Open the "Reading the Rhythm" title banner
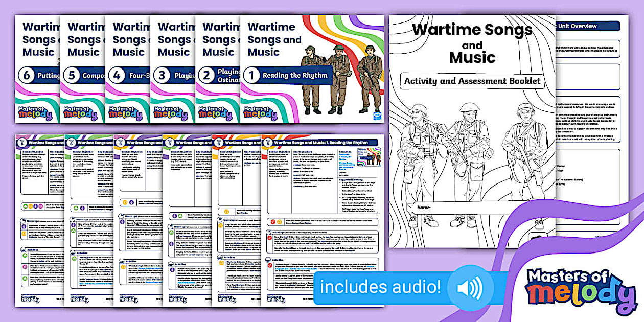This screenshot has height=322, width=644. click(294, 76)
